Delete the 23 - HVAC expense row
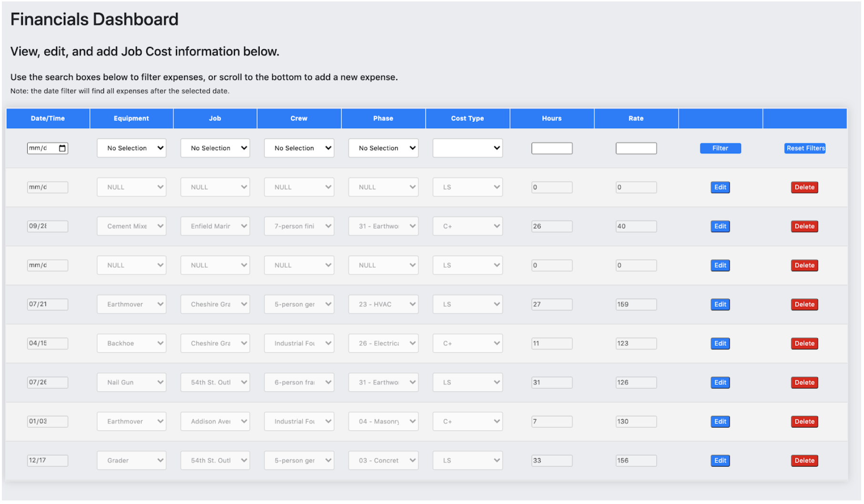 click(804, 304)
